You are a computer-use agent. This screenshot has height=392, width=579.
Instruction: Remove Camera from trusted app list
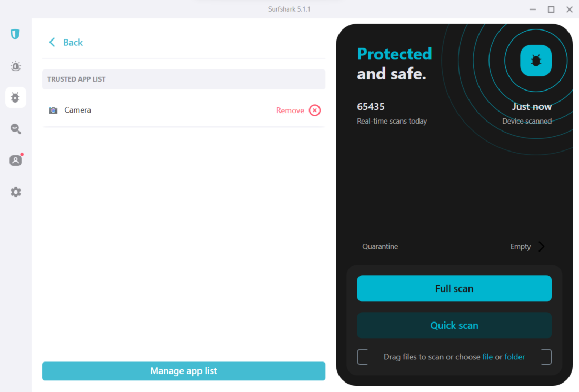pos(290,110)
